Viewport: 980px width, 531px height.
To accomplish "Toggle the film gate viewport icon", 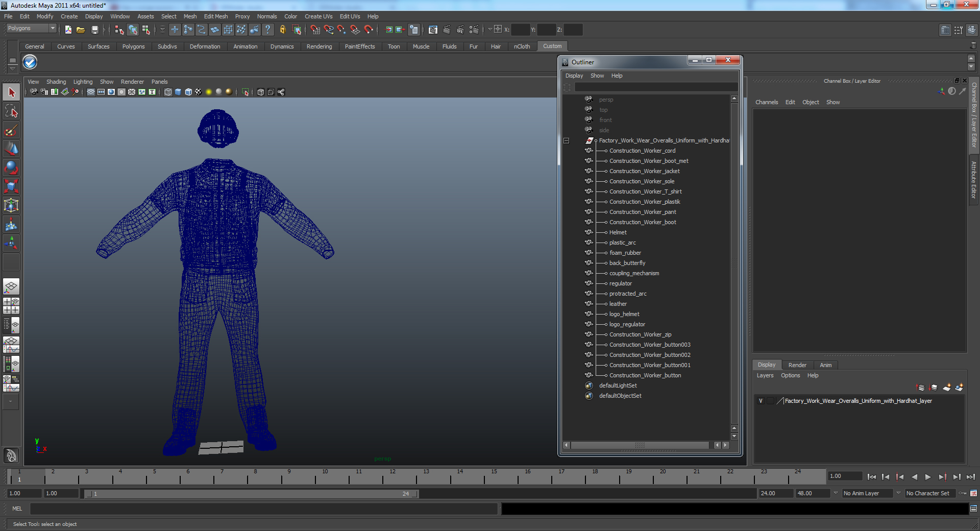I will point(101,92).
